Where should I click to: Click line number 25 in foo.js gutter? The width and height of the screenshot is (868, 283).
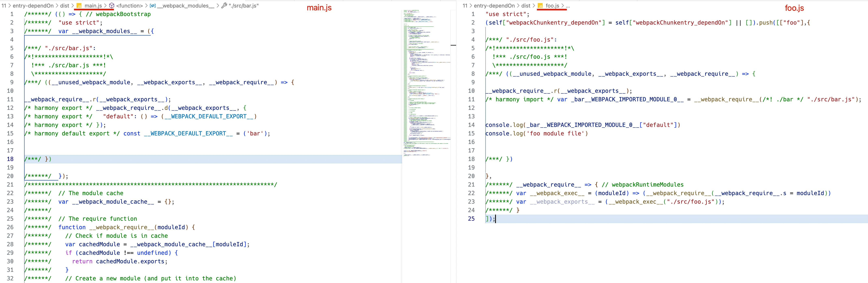(x=471, y=219)
